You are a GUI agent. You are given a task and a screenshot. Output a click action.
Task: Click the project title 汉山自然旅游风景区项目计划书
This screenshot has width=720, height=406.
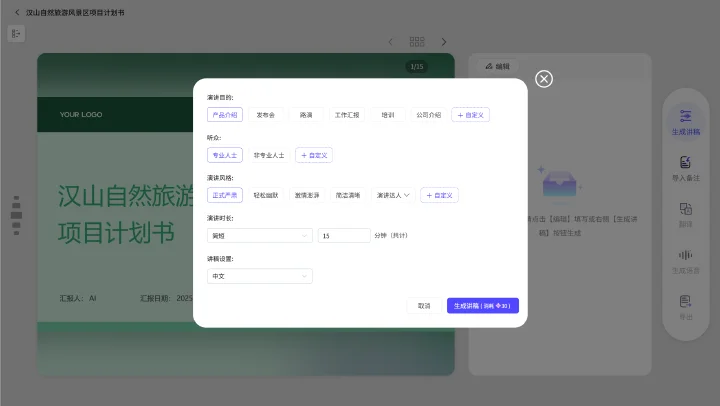point(75,12)
